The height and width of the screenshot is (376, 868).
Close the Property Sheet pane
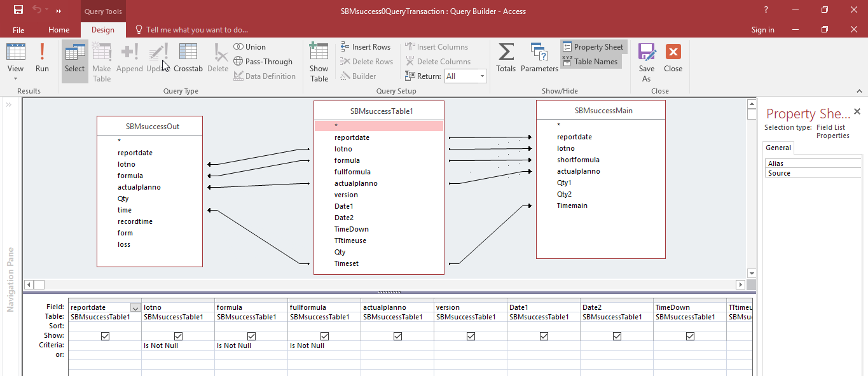coord(857,111)
